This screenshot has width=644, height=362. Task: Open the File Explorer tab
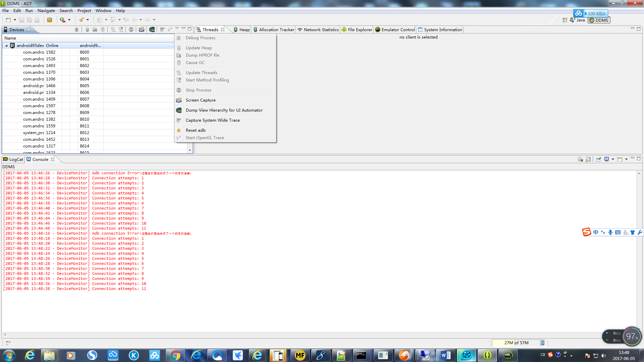coord(357,30)
